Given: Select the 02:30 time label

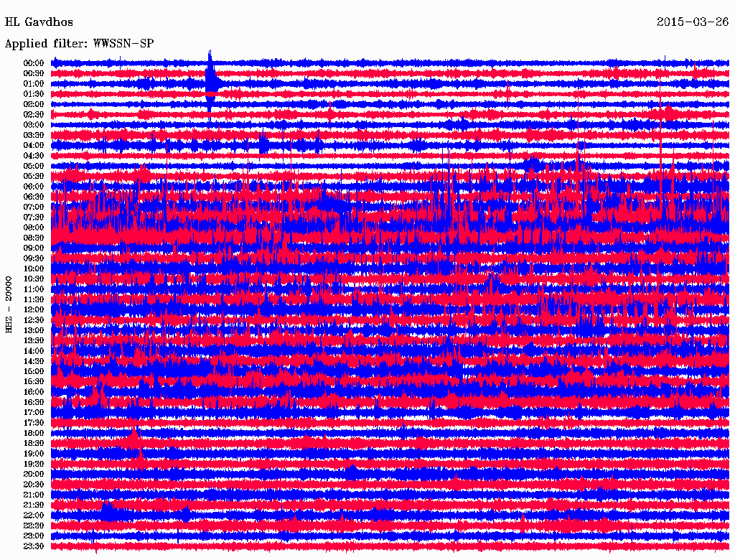Looking at the screenshot, I should 34,114.
